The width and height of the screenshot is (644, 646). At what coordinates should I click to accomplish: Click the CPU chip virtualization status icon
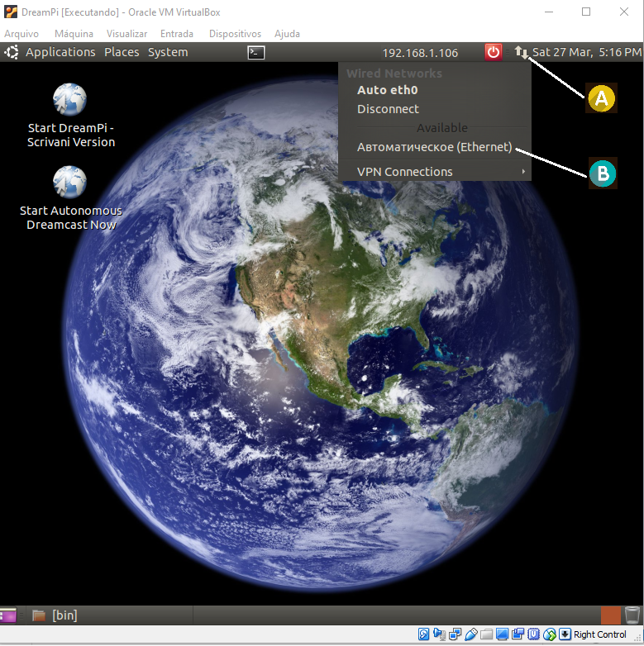pyautogui.click(x=533, y=634)
